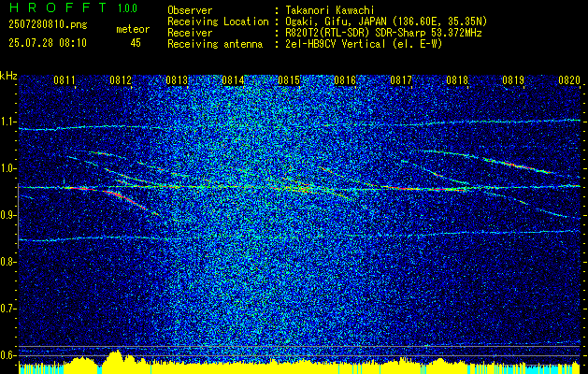Click the 0812 time marker

coord(121,79)
